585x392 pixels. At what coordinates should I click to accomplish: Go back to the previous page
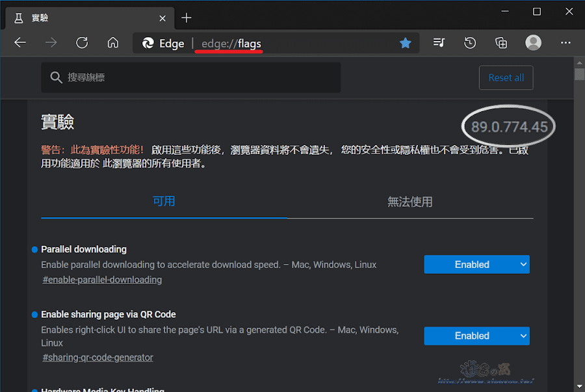[x=20, y=42]
